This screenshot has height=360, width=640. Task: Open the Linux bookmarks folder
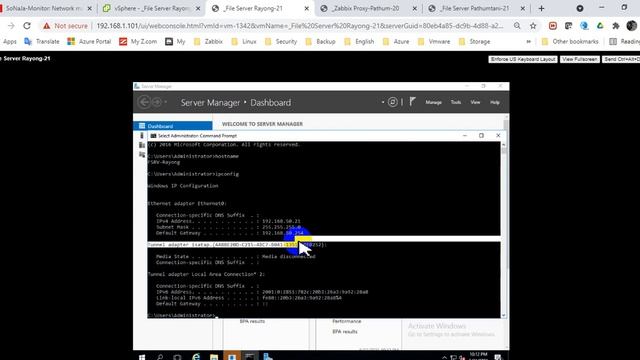point(244,42)
